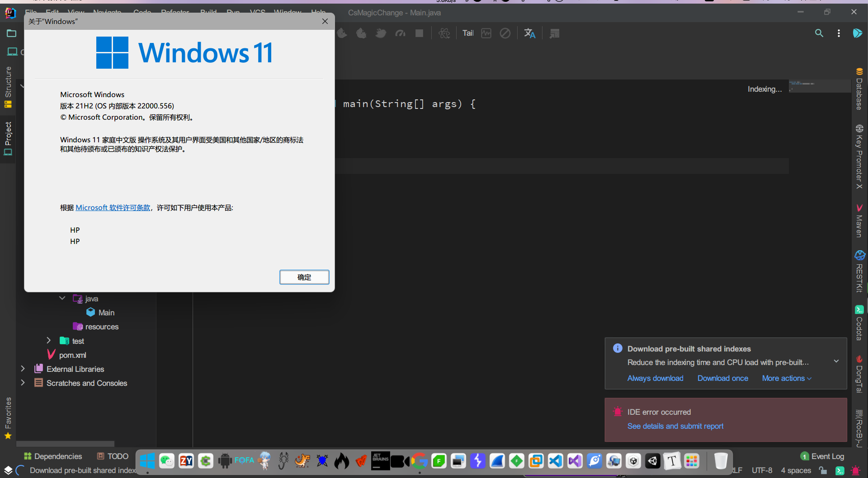Click the Indexing... status in the editor
The image size is (868, 478).
tap(764, 89)
